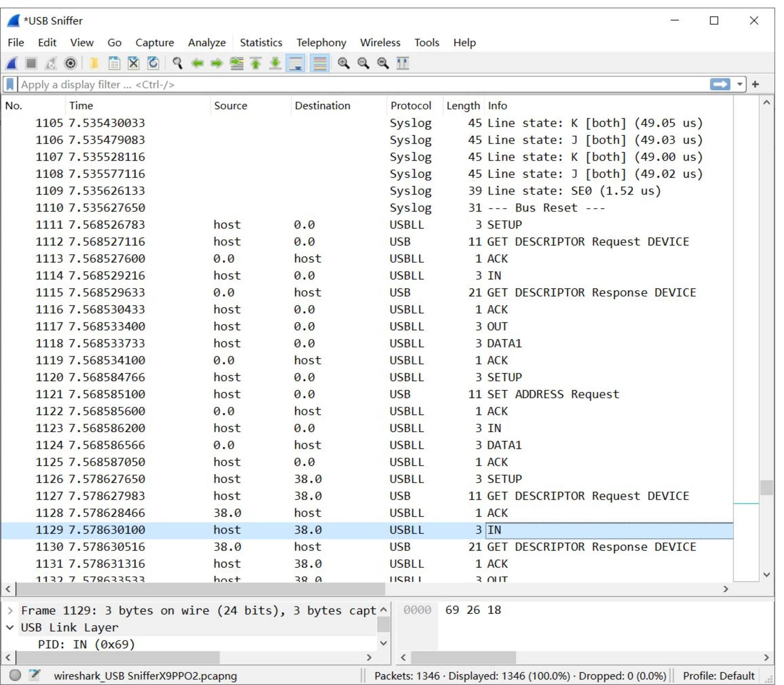Open the Find Packet toolbar tool
This screenshot has width=784, height=685.
[x=177, y=64]
